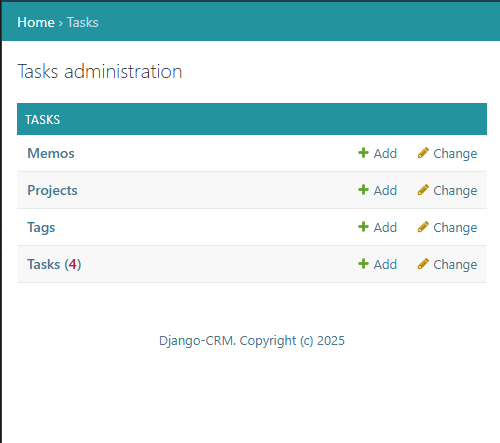Click the green plus icon for Tasks
This screenshot has height=443, width=500.
[363, 264]
